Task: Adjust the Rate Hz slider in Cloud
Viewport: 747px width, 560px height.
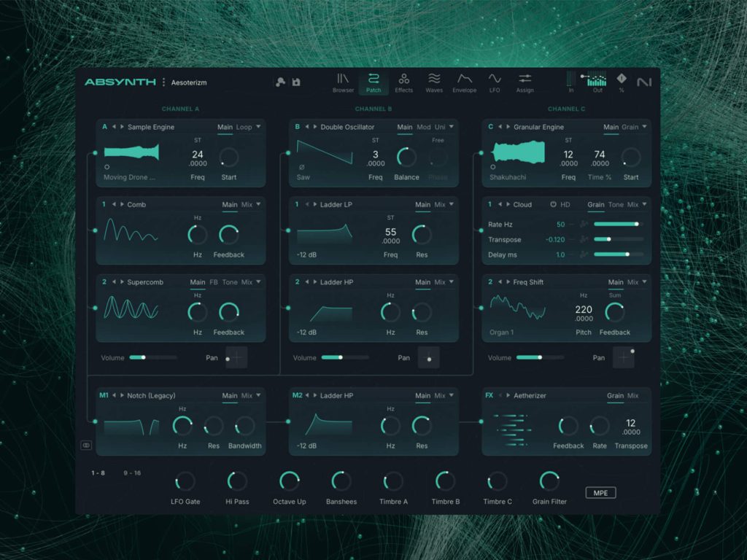Action: (619, 224)
